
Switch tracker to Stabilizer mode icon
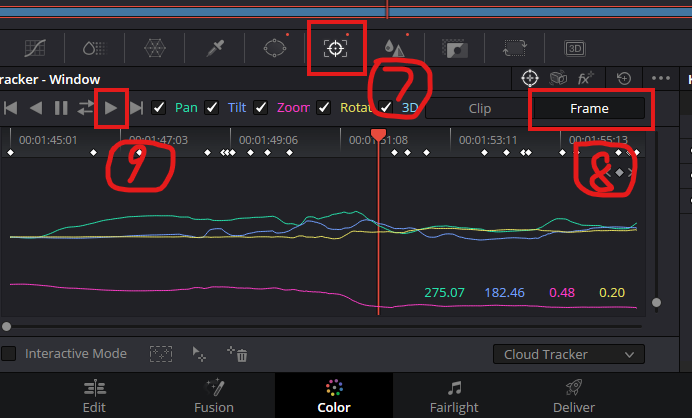click(558, 79)
